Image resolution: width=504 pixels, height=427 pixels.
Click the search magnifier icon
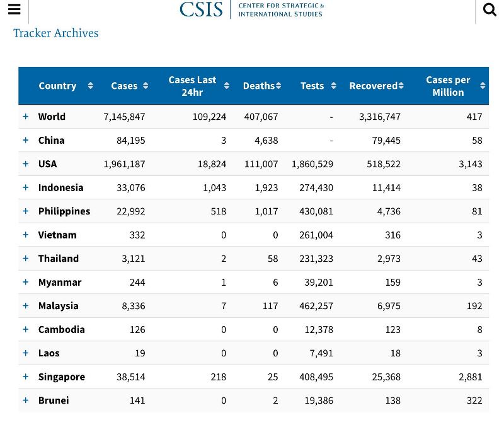click(490, 9)
